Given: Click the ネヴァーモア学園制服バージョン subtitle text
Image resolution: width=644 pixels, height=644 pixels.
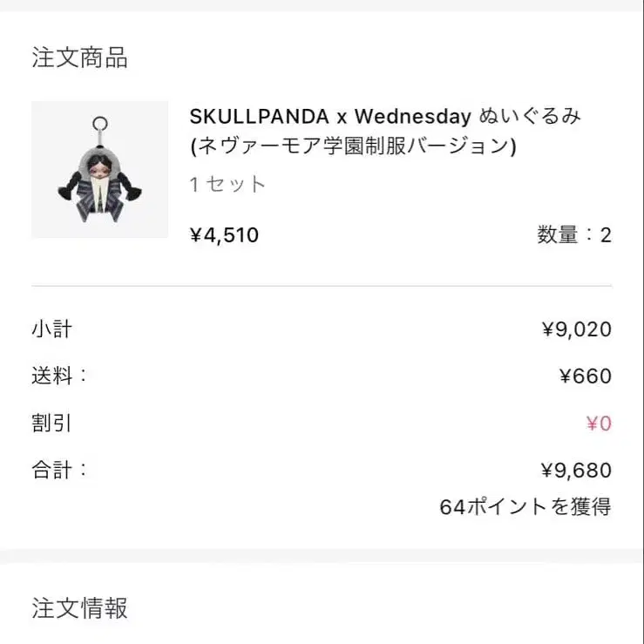Looking at the screenshot, I should coord(353,146).
